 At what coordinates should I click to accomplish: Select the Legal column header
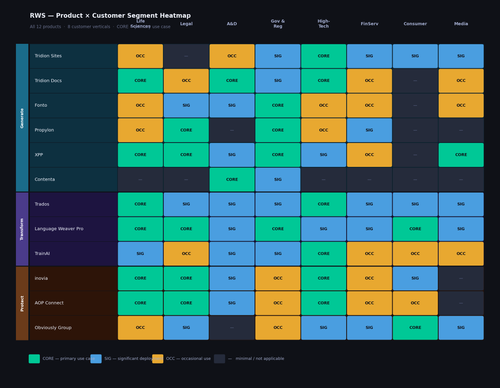186,24
